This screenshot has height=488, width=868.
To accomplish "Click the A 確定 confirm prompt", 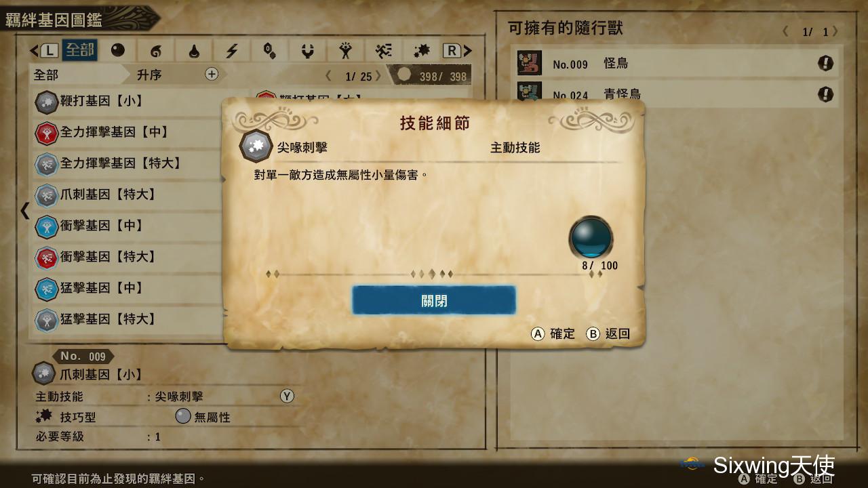I will pos(553,333).
